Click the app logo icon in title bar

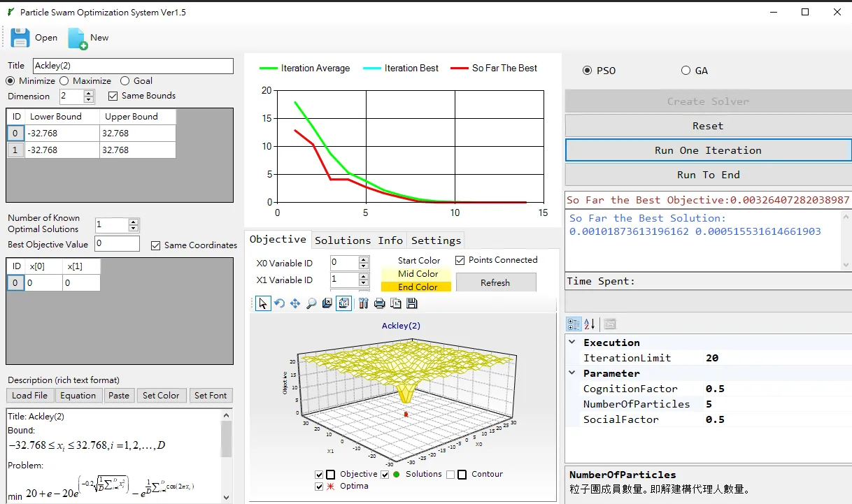(x=10, y=12)
